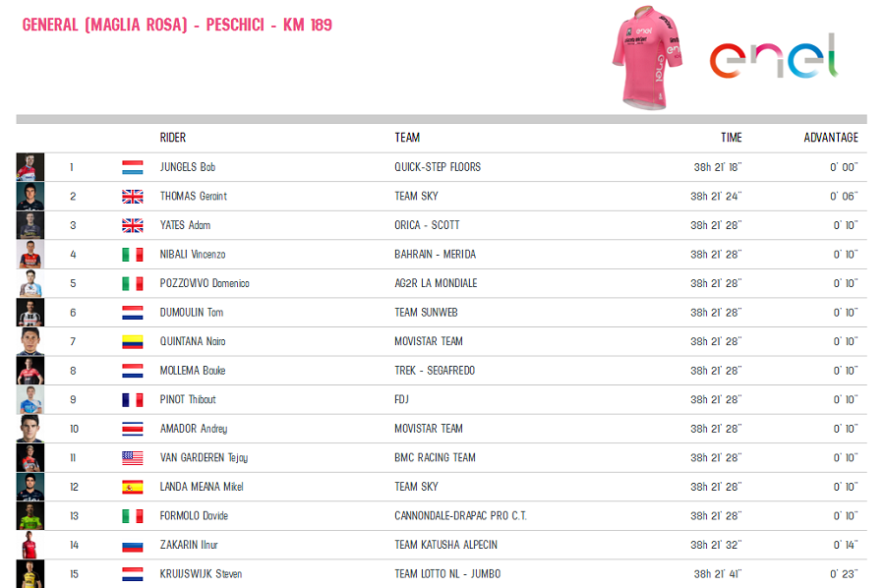
Task: Click the French flag next to Pinot Thibaut
Action: (132, 399)
